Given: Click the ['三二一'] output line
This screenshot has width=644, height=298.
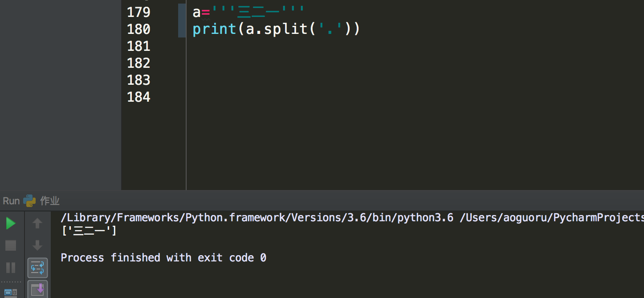Looking at the screenshot, I should coord(89,231).
